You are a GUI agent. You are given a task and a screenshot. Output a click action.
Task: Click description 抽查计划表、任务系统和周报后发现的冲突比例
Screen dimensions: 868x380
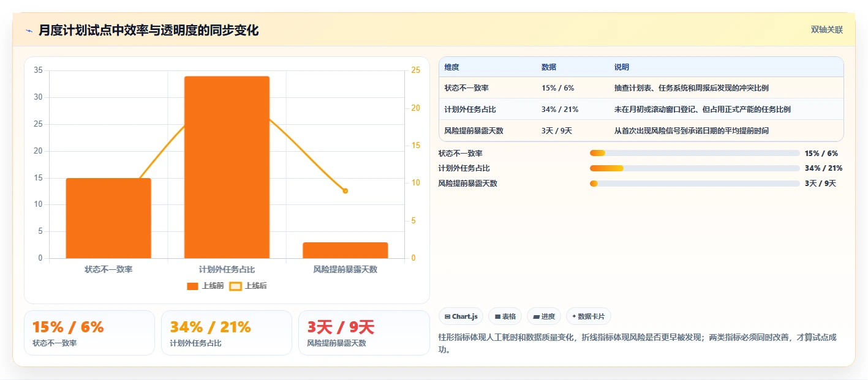692,88
